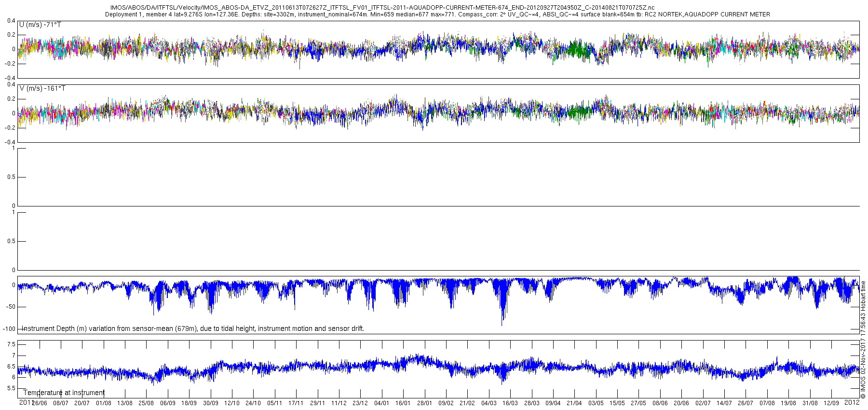The height and width of the screenshot is (410, 868).
Task: Click the '29/11' date tick label
Action: (317, 403)
